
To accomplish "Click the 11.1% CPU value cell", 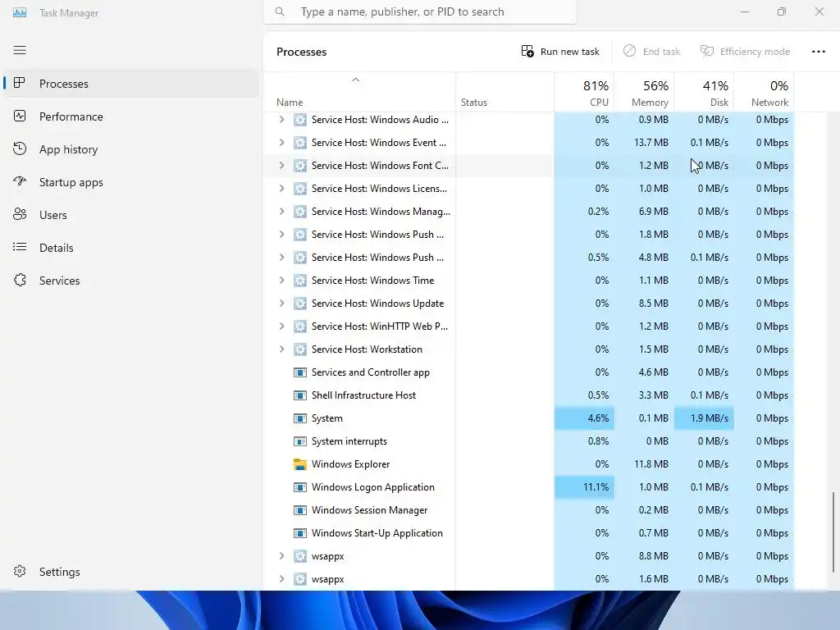I will 584,487.
